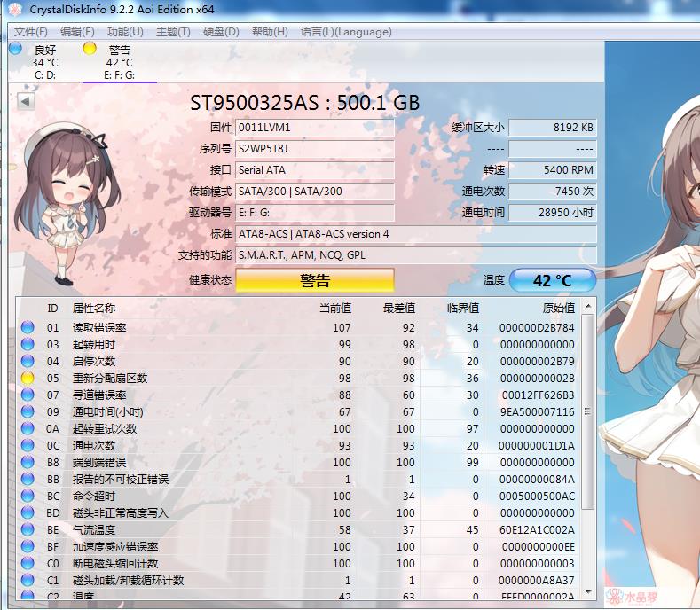Click the SMART list scroll up arrow
This screenshot has height=610, width=700.
tap(588, 307)
